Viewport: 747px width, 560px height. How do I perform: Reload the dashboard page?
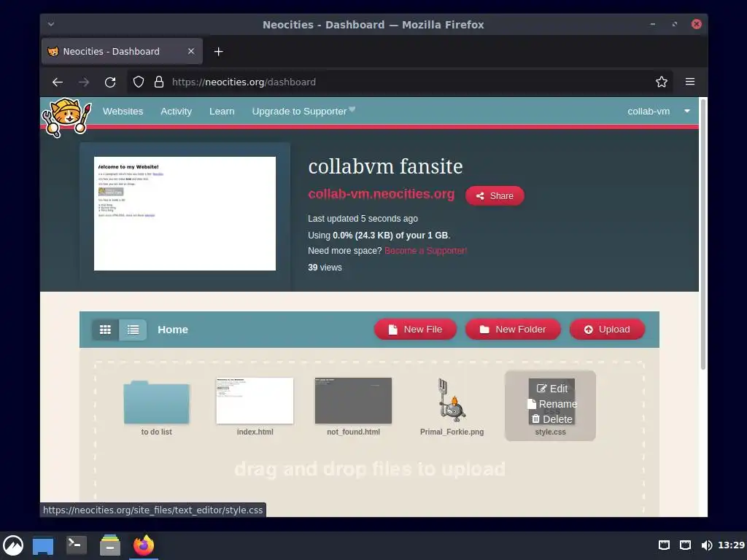(x=110, y=82)
